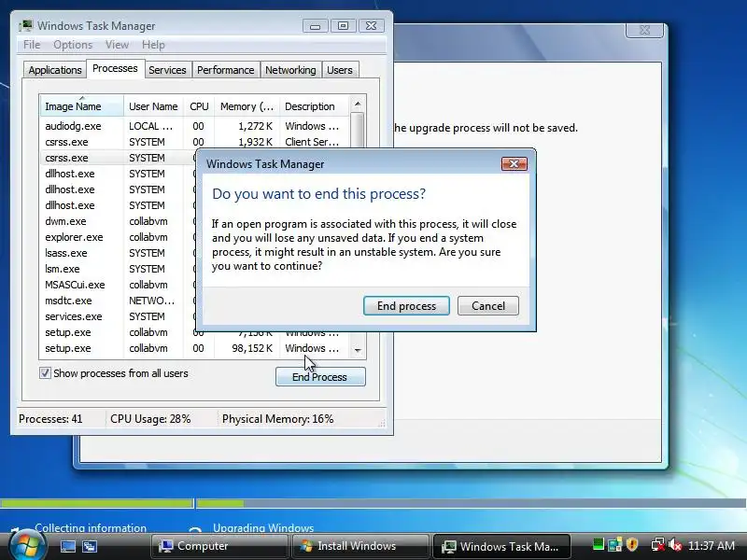Select services.exe process row
Image resolution: width=747 pixels, height=560 pixels.
tap(119, 316)
